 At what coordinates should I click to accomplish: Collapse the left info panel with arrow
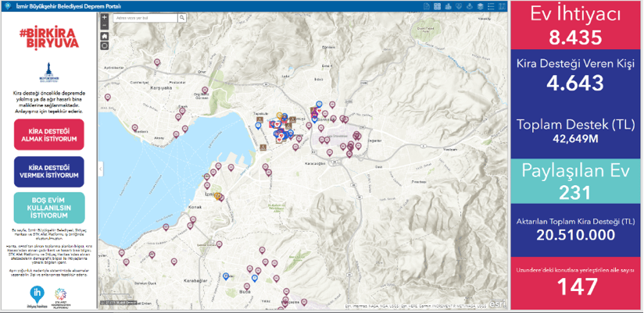100,169
